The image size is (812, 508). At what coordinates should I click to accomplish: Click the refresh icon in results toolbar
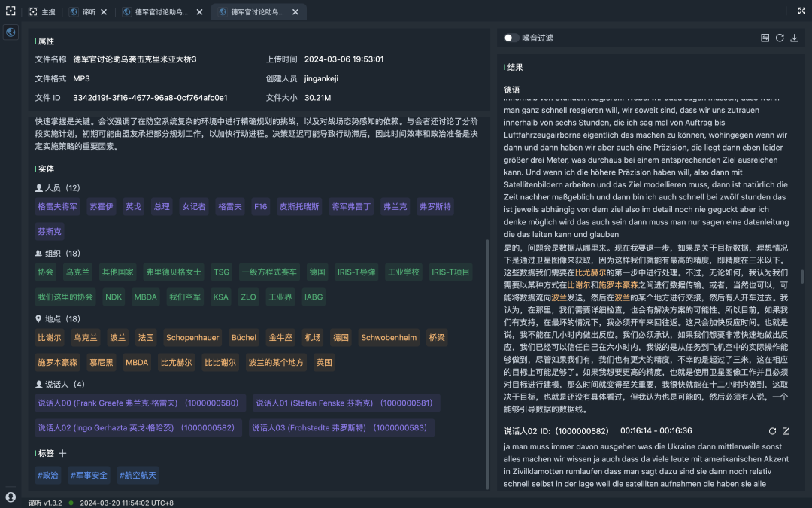[780, 38]
